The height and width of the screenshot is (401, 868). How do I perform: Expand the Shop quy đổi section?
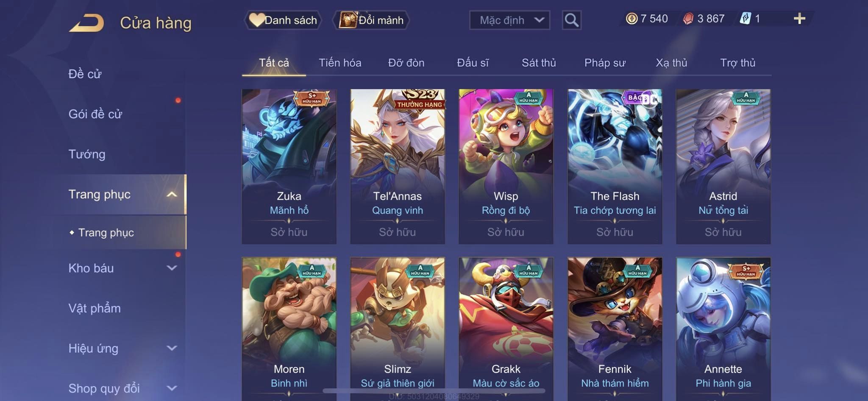point(172,388)
